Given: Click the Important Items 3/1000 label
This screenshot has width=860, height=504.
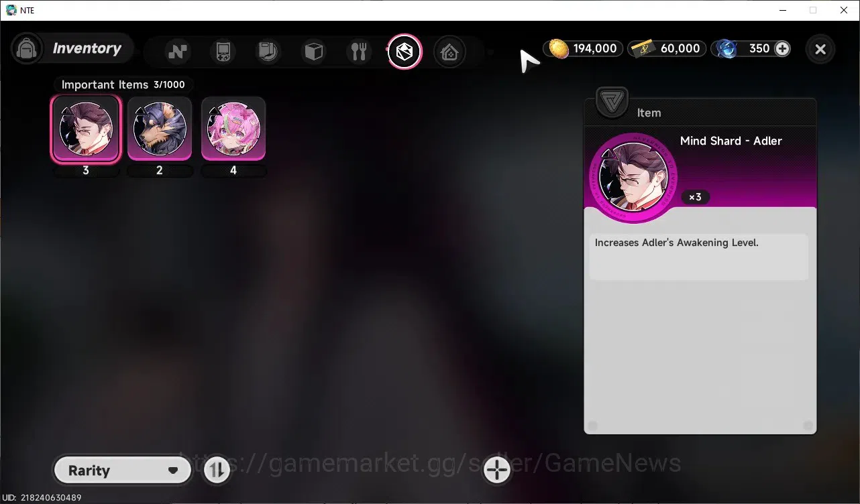Looking at the screenshot, I should tap(123, 84).
